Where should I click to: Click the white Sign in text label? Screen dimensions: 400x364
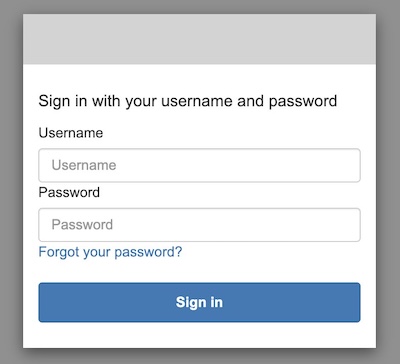[199, 302]
